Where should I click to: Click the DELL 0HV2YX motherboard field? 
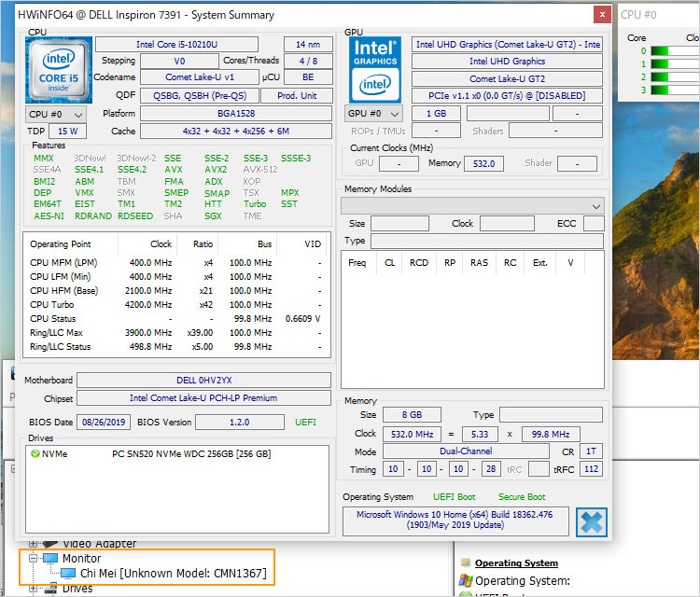[204, 381]
